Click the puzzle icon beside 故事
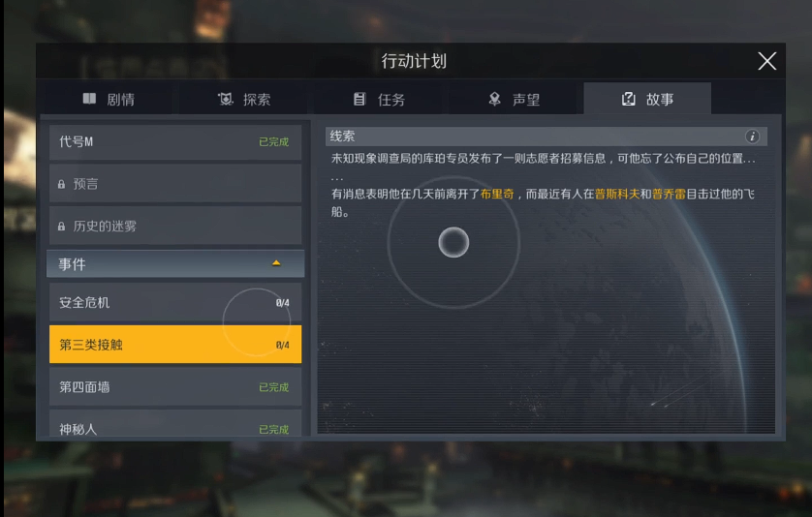The width and height of the screenshot is (812, 517). coord(628,99)
